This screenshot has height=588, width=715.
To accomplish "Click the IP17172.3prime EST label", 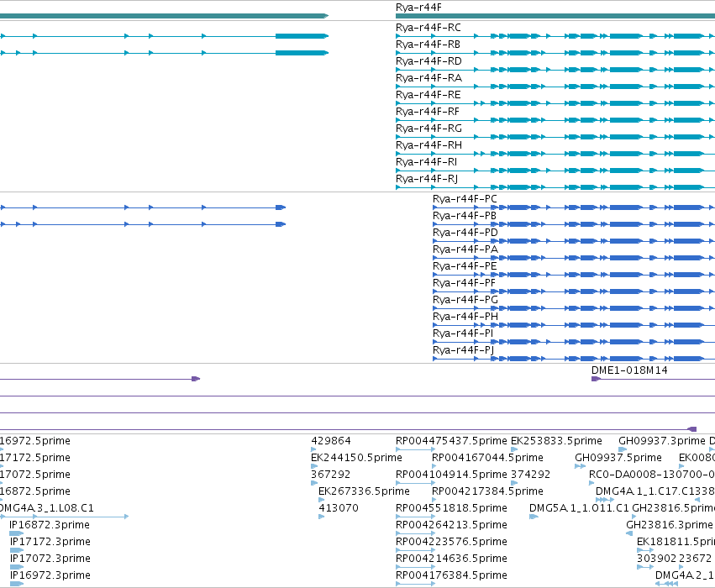I will click(50, 542).
